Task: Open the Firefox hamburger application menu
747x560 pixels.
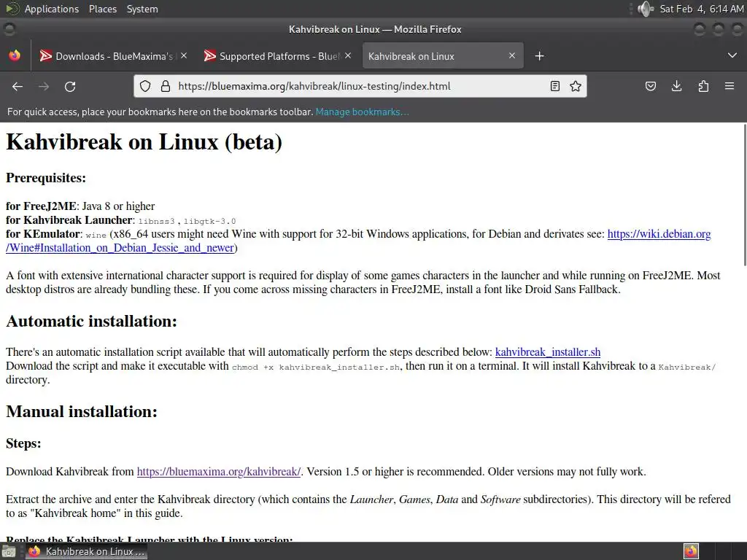Action: click(729, 86)
